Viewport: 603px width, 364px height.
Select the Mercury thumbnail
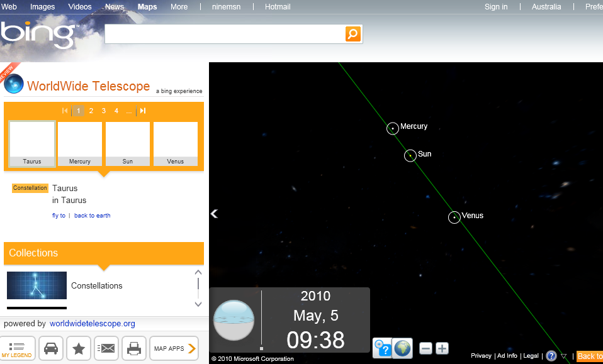[80, 144]
